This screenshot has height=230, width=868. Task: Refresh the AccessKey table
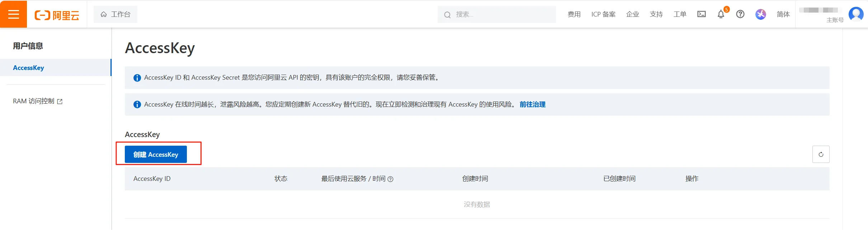[x=821, y=154]
